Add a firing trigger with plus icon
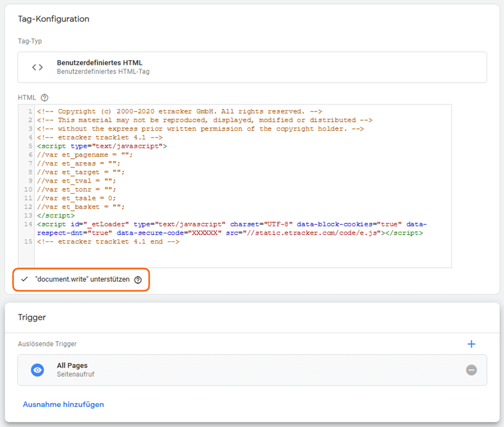 tap(471, 344)
